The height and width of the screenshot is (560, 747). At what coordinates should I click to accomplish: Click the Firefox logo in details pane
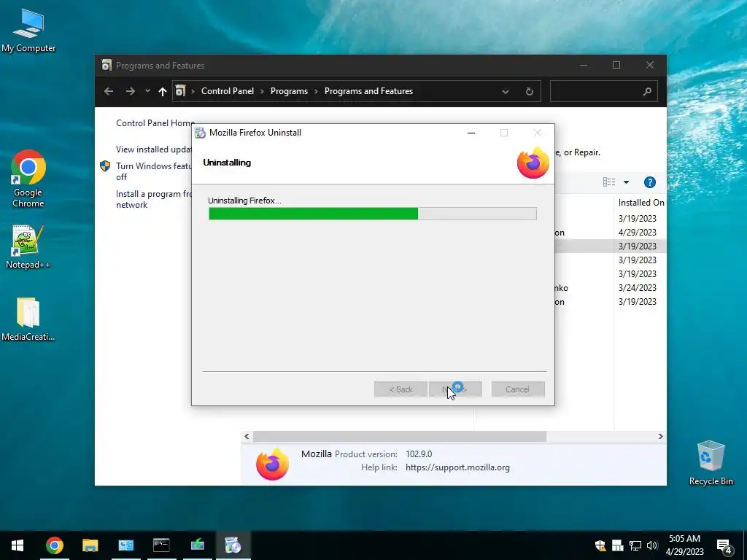pos(272,464)
